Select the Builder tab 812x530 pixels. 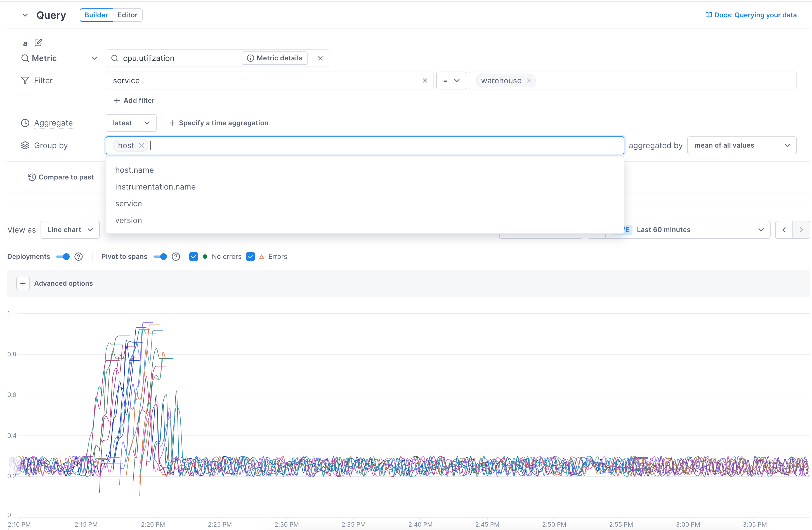point(96,15)
